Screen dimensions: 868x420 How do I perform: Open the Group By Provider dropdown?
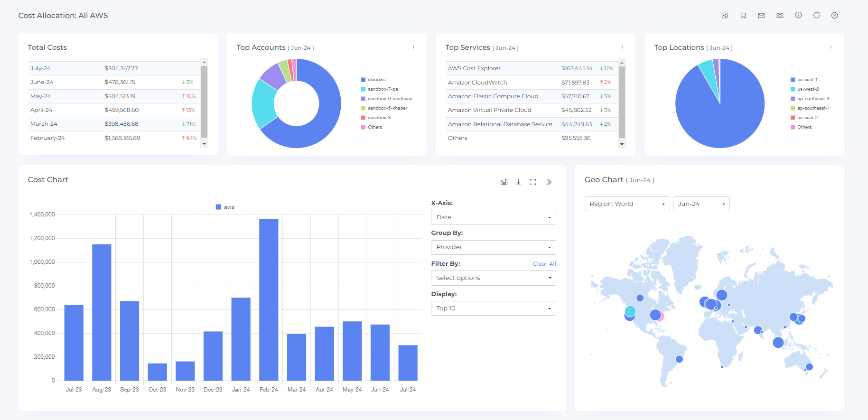pyautogui.click(x=493, y=247)
